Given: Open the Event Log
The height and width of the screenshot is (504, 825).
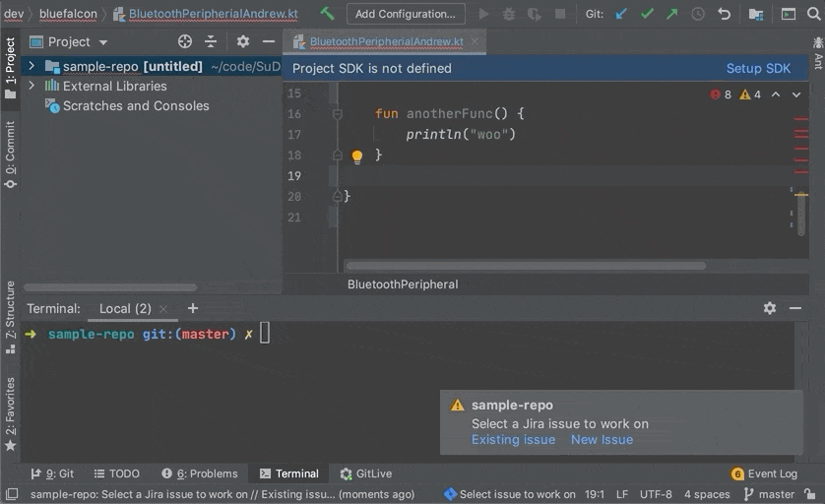Looking at the screenshot, I should coord(764,473).
